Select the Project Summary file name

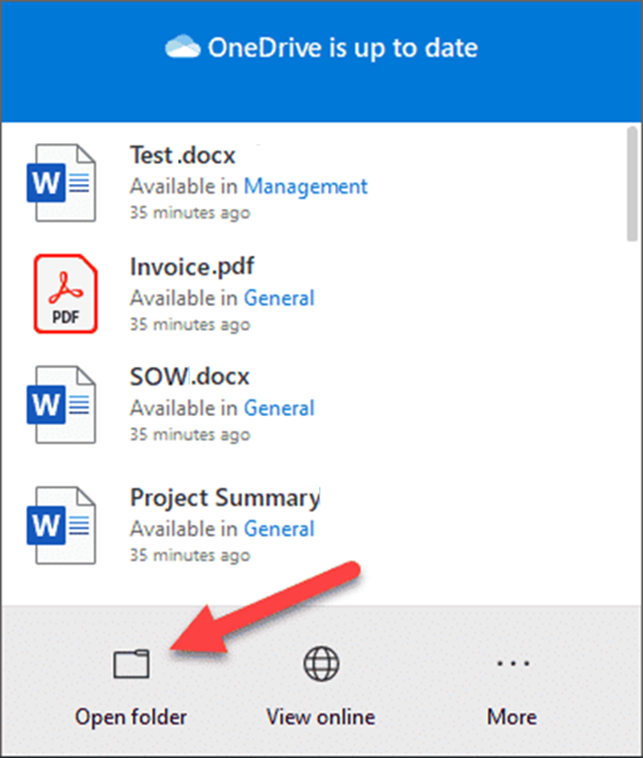pos(225,498)
